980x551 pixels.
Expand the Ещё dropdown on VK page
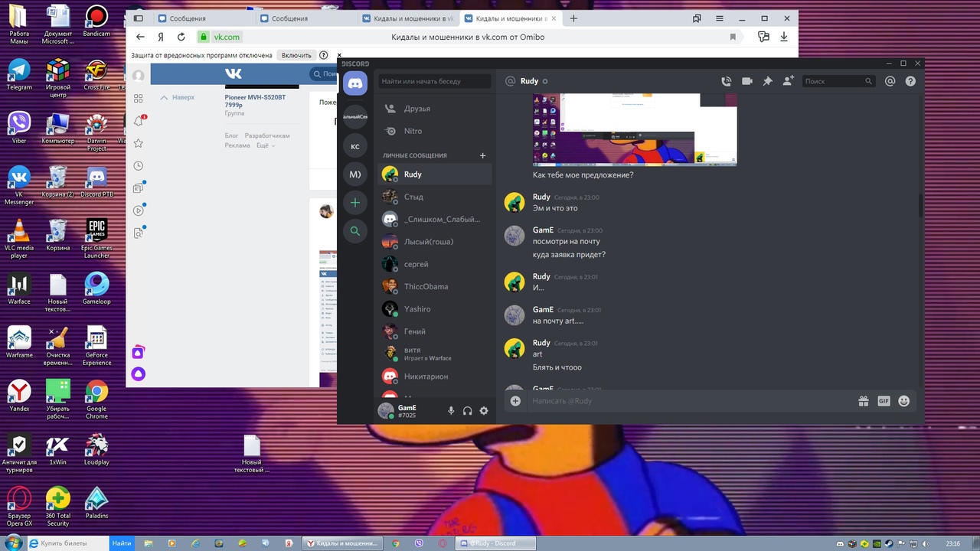tap(265, 145)
